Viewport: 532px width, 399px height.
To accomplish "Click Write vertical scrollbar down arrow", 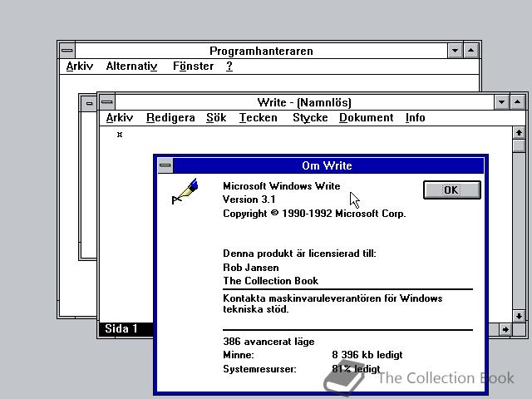I will tap(519, 316).
